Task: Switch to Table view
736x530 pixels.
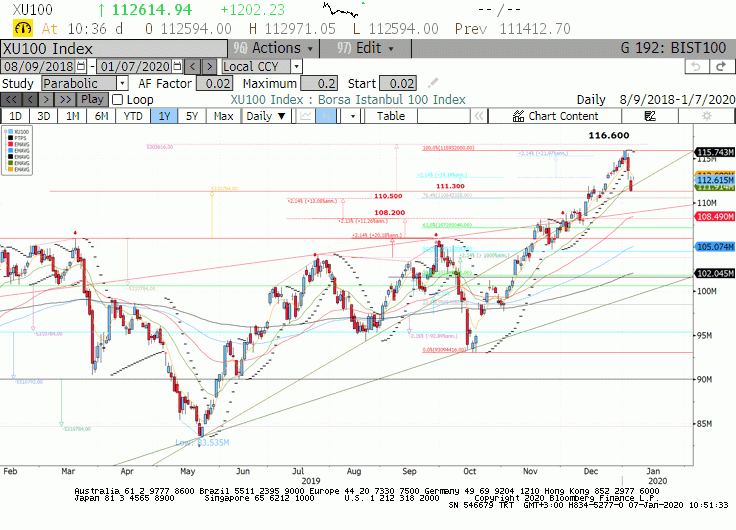Action: (x=391, y=116)
